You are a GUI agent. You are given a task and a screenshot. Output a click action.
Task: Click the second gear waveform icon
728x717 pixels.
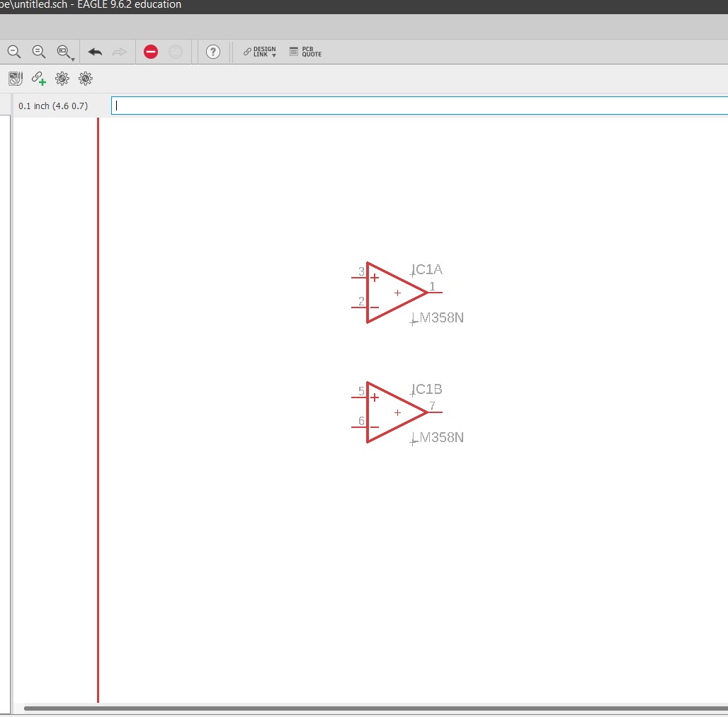point(86,79)
